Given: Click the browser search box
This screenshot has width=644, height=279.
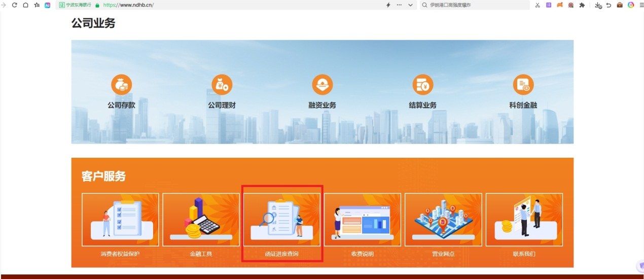Looking at the screenshot, I should coord(475,5).
